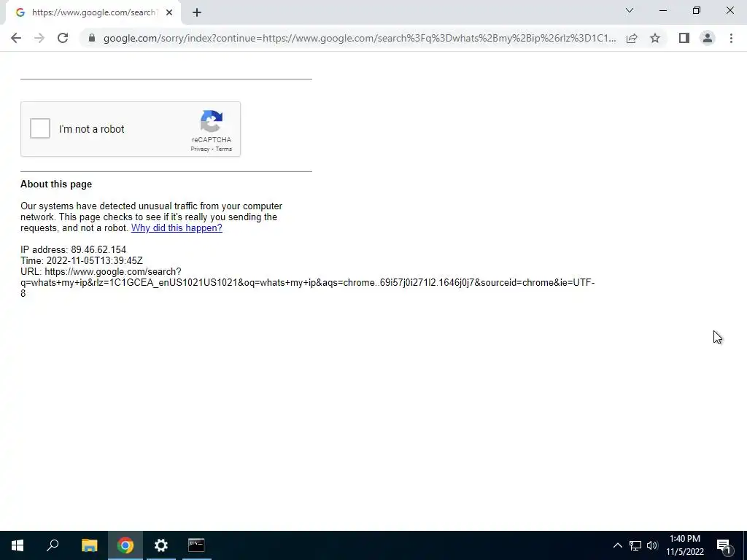Restore down the Chrome window
The width and height of the screenshot is (747, 560).
coord(697,10)
